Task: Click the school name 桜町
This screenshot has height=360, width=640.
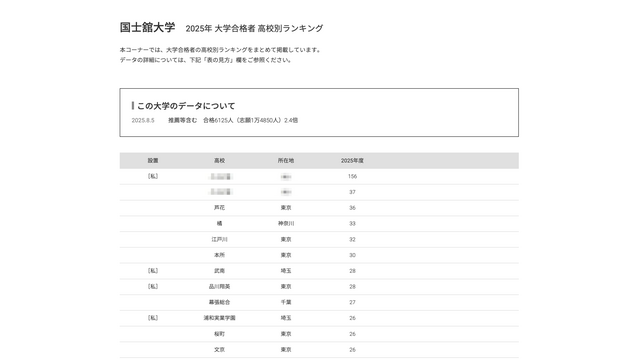Action: pos(220,334)
